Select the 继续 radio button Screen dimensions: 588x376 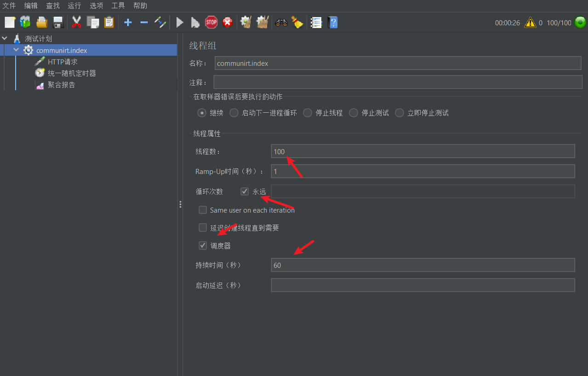[x=201, y=113]
